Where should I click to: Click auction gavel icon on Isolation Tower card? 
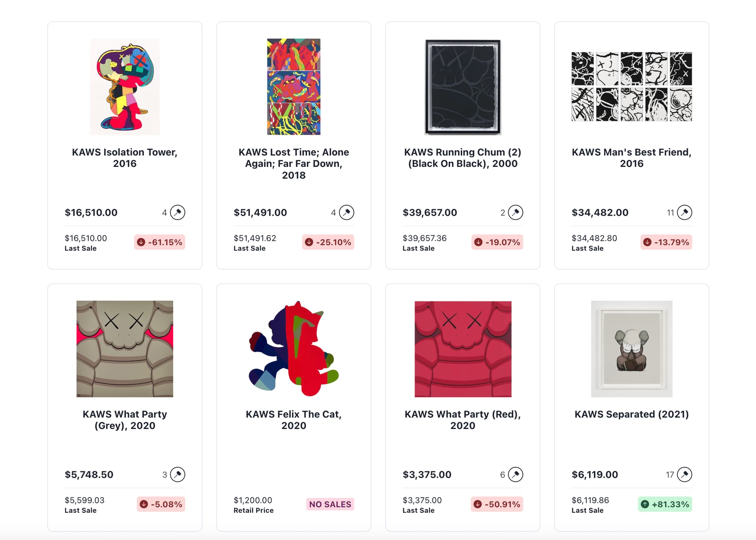pos(178,213)
